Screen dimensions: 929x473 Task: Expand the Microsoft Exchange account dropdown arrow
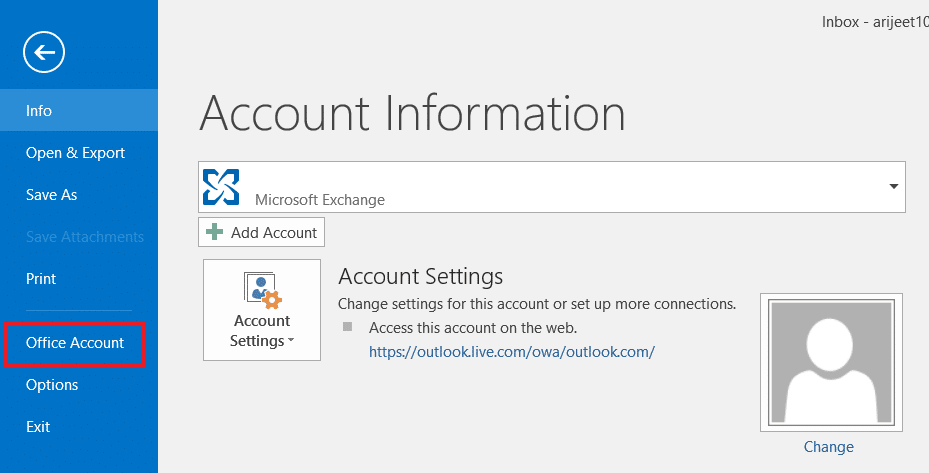892,187
